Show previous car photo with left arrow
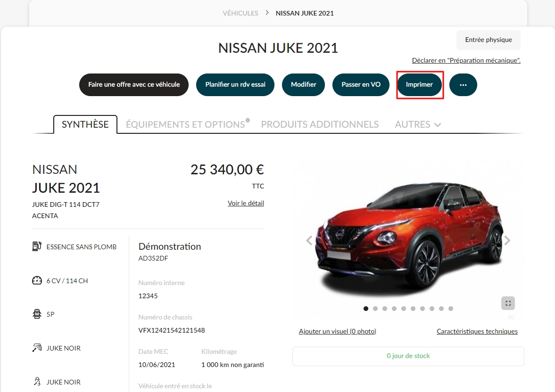 (x=309, y=241)
